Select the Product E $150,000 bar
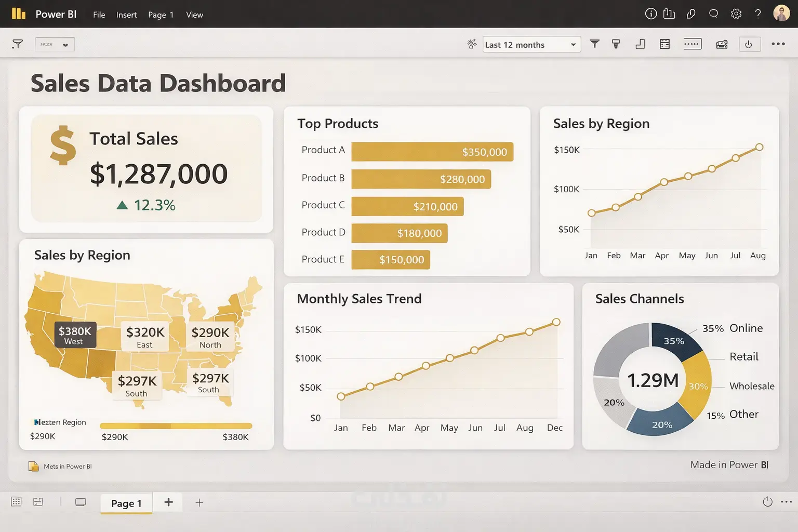798x532 pixels. click(391, 260)
